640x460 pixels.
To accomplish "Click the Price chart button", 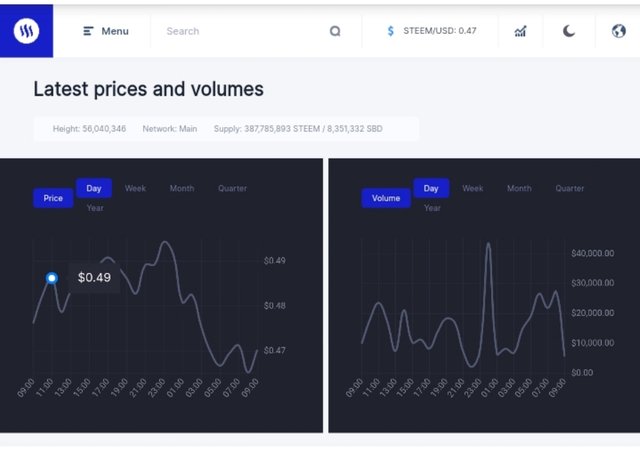I will pos(53,198).
